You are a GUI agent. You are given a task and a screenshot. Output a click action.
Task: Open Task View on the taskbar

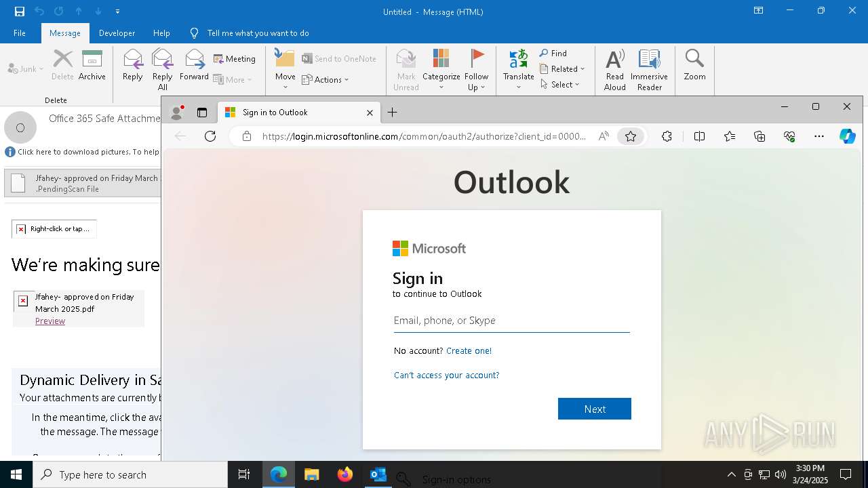click(x=244, y=474)
